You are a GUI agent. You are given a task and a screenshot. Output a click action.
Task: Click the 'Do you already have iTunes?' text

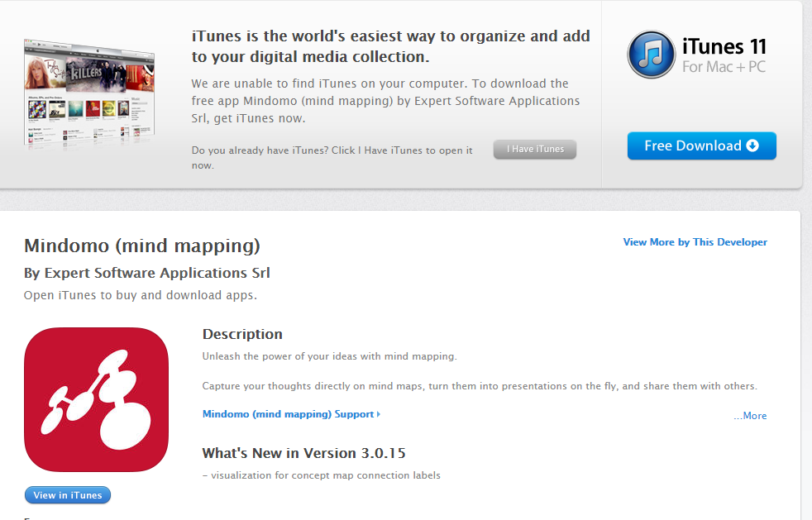(x=332, y=157)
